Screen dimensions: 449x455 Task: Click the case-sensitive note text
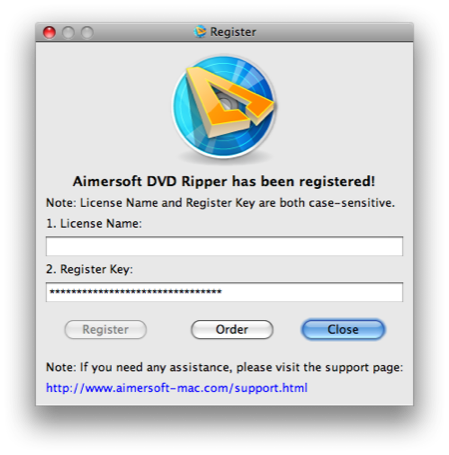click(x=220, y=203)
